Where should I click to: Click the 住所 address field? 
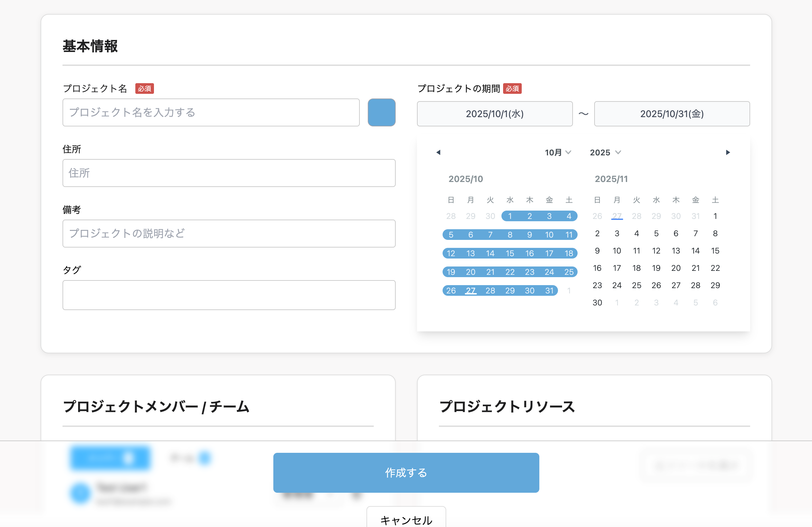click(228, 173)
